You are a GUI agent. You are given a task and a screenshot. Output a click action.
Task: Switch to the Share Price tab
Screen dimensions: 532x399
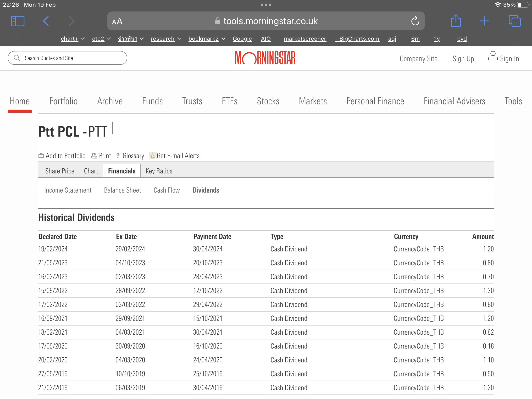[60, 171]
